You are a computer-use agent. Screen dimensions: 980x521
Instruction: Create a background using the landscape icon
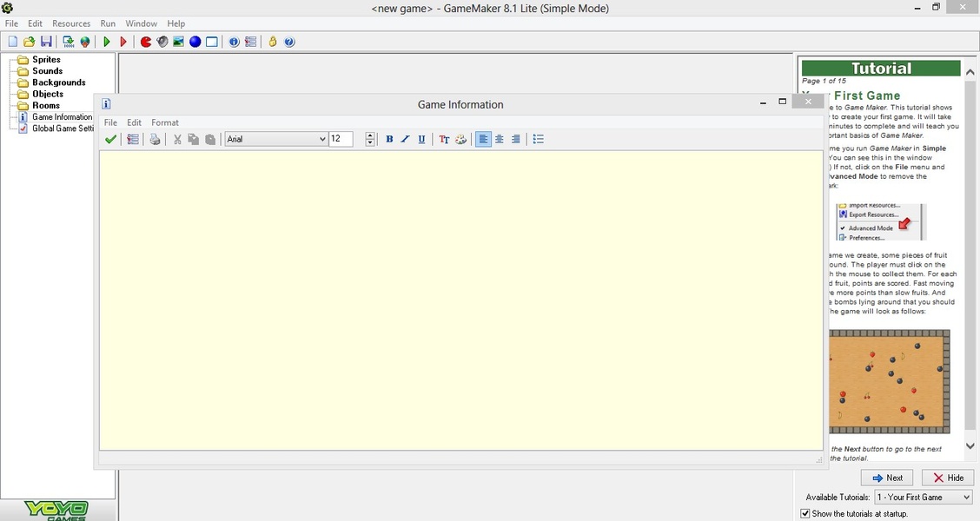178,42
